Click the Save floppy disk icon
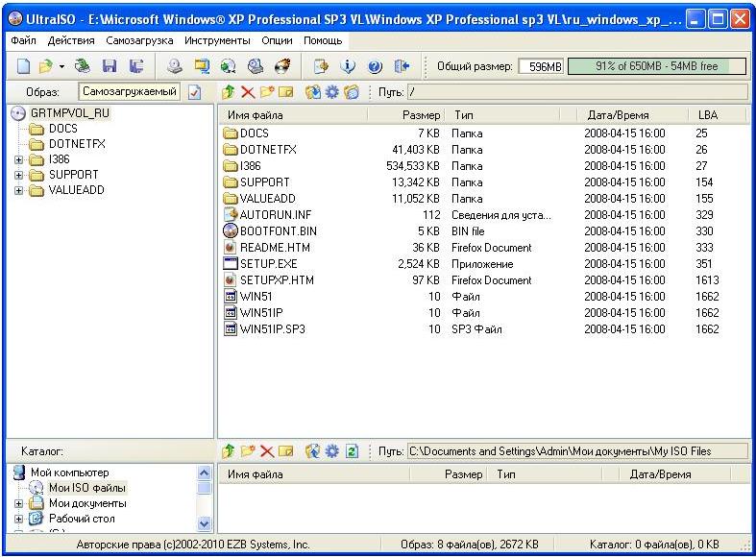The height and width of the screenshot is (557, 756). 110,66
